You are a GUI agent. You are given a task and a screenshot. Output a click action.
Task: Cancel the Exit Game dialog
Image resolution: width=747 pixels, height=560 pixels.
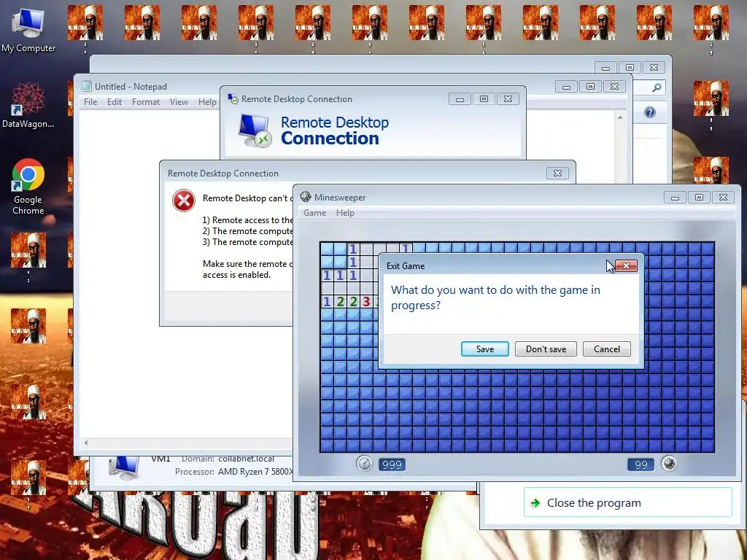click(x=607, y=349)
